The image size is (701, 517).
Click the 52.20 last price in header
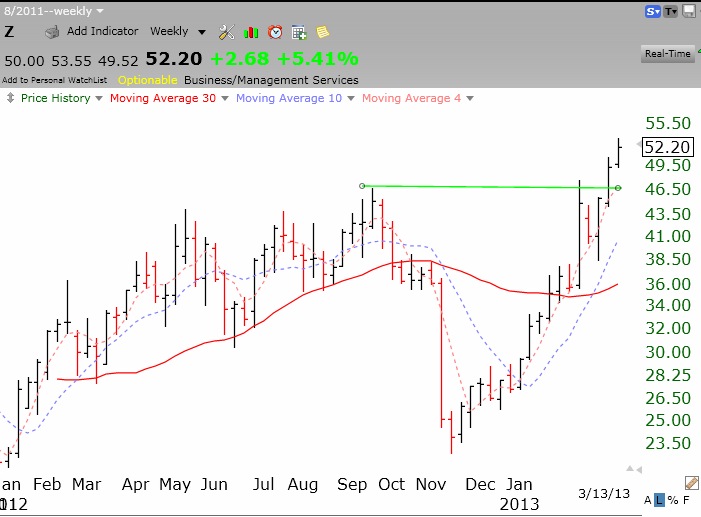point(174,59)
